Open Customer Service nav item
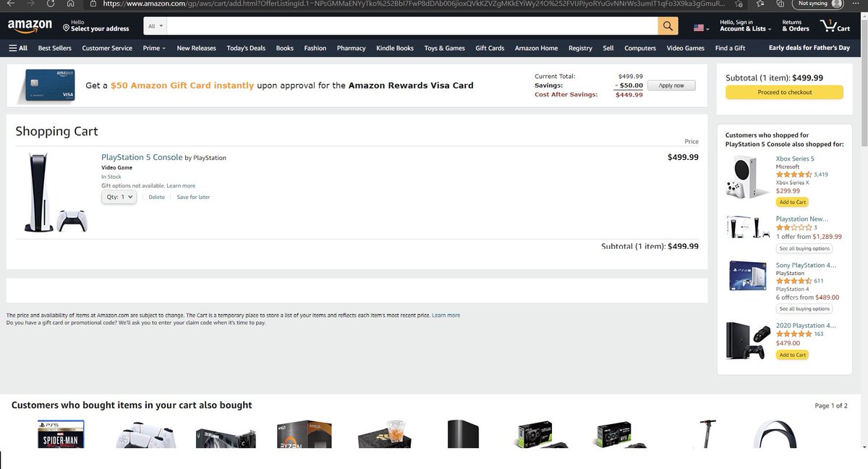The image size is (868, 469). [107, 48]
